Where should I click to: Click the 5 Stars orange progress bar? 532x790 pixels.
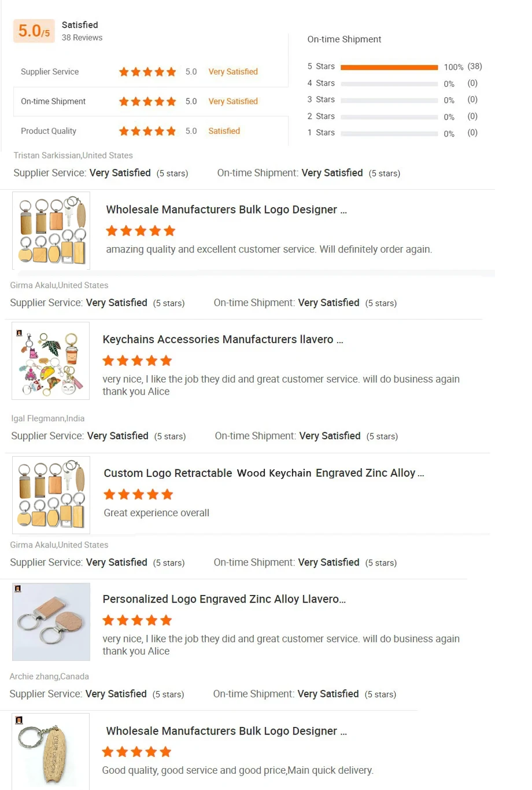(x=389, y=67)
